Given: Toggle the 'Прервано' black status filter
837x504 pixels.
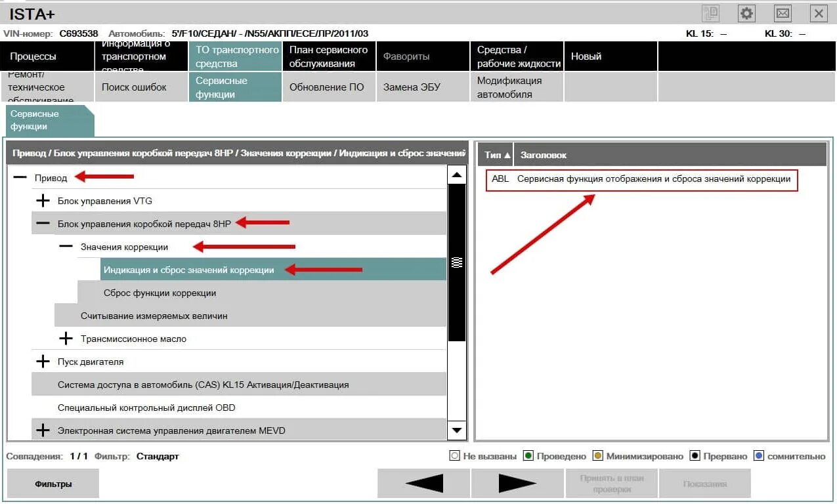Looking at the screenshot, I should (695, 456).
